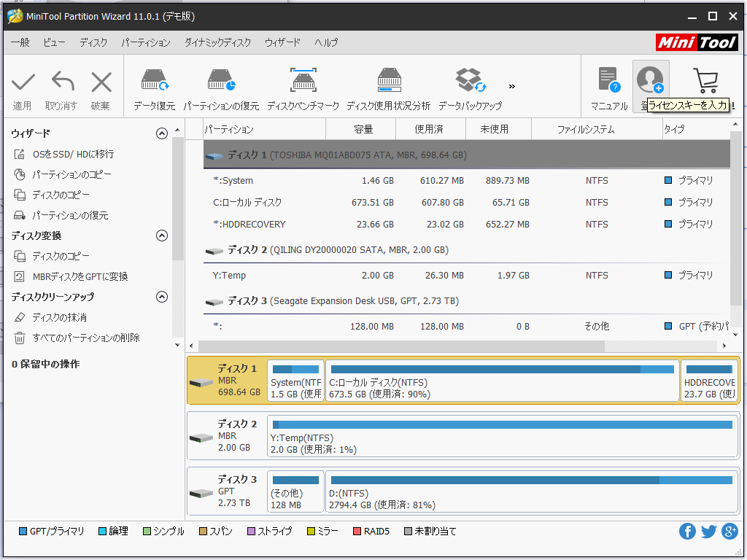747x560 pixels.
Task: Click the Y:Temp(NTFS) block in disk map
Action: tap(503, 436)
